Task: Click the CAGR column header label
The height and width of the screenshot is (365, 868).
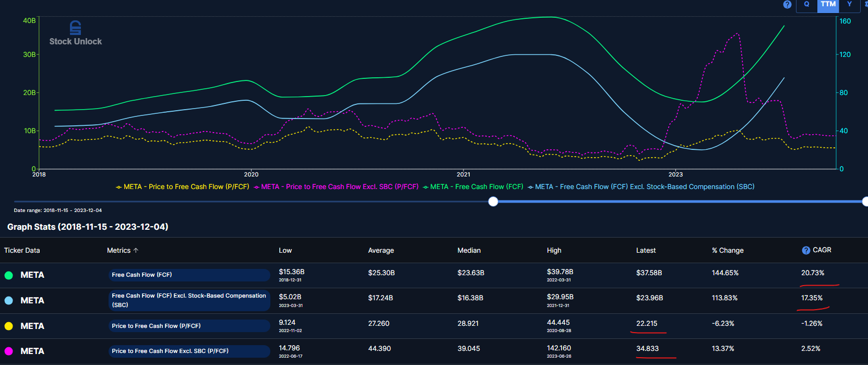Action: (x=822, y=250)
